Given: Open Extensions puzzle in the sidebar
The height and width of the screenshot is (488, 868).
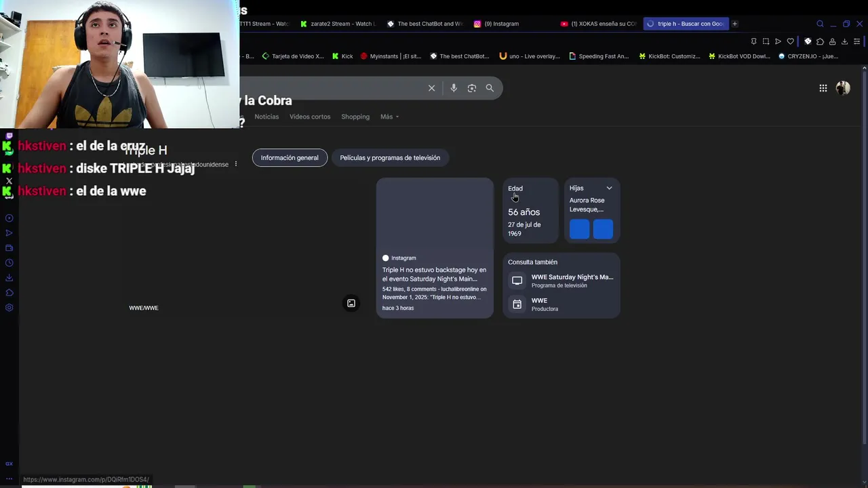Looking at the screenshot, I should click(x=9, y=293).
